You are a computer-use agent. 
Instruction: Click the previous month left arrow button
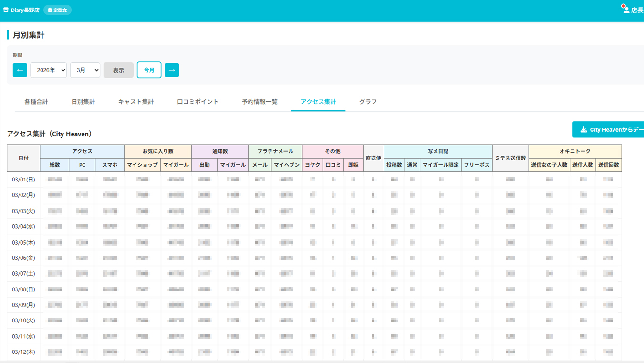pyautogui.click(x=20, y=70)
